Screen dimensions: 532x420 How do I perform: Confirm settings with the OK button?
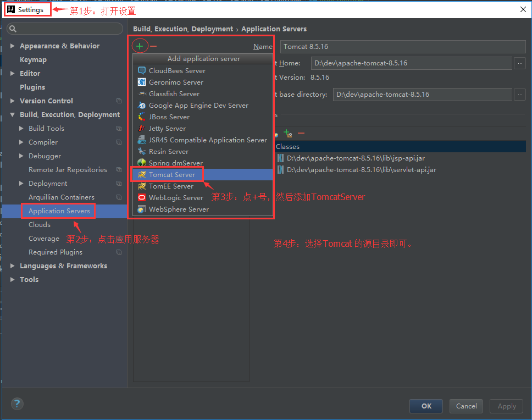(x=426, y=406)
